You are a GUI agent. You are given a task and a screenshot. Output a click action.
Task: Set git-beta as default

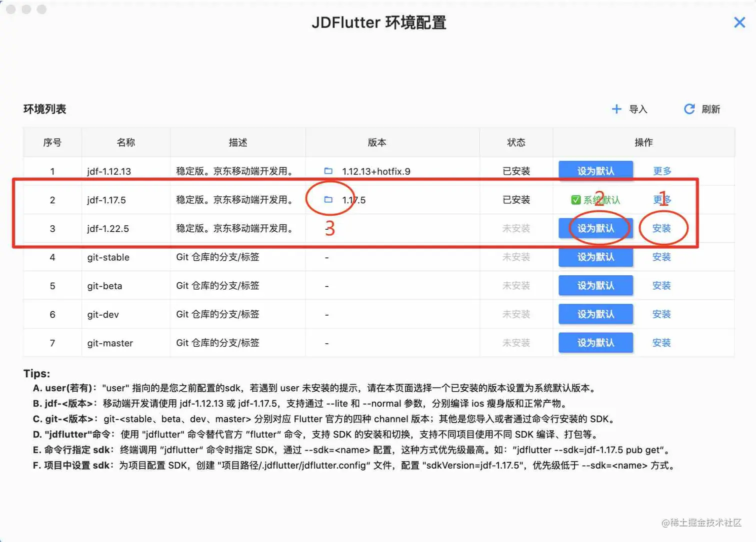(x=595, y=285)
